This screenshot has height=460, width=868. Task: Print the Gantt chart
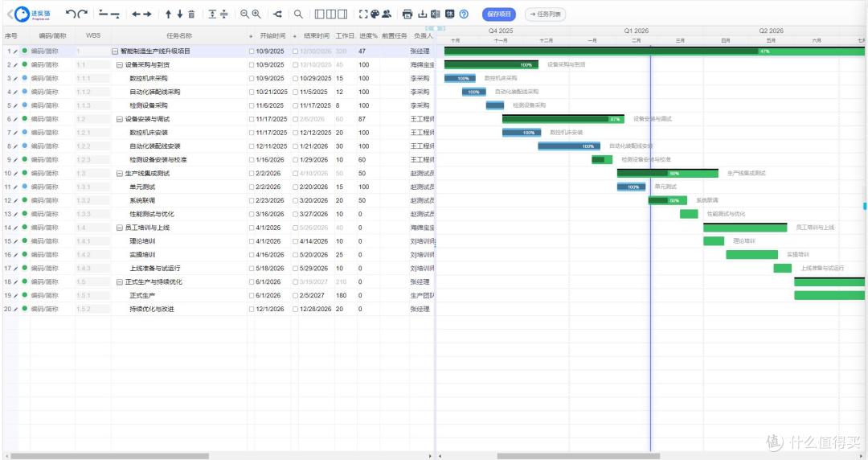click(407, 14)
